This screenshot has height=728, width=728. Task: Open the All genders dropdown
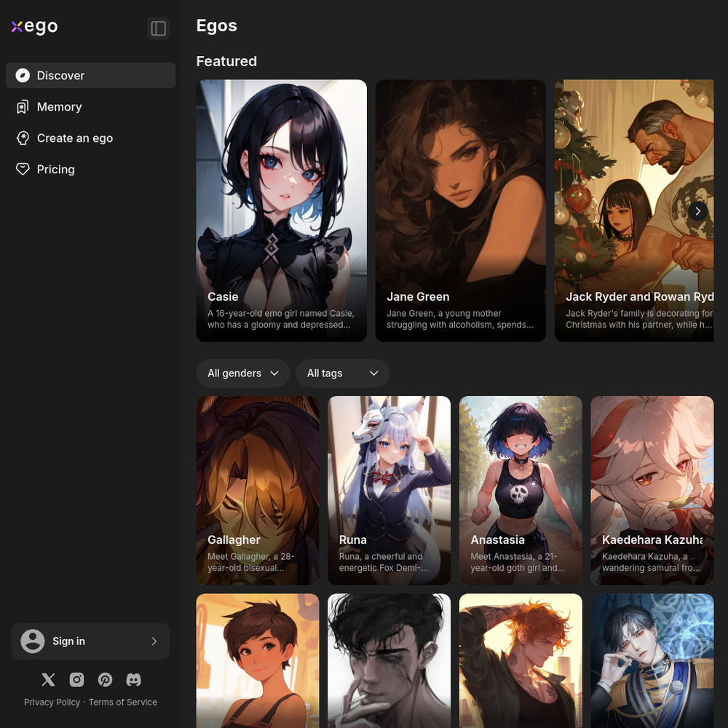[243, 373]
